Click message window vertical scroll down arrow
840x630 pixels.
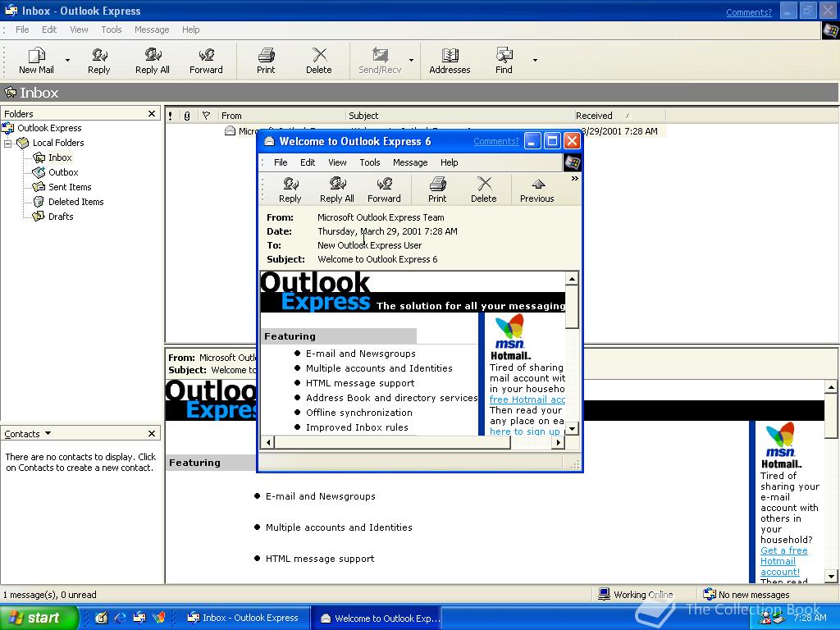click(x=572, y=428)
